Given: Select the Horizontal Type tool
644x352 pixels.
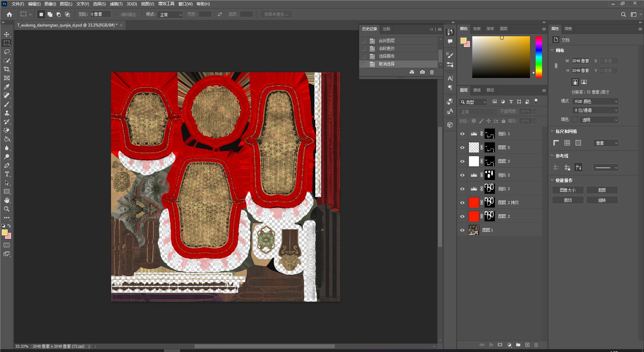Looking at the screenshot, I should click(7, 174).
